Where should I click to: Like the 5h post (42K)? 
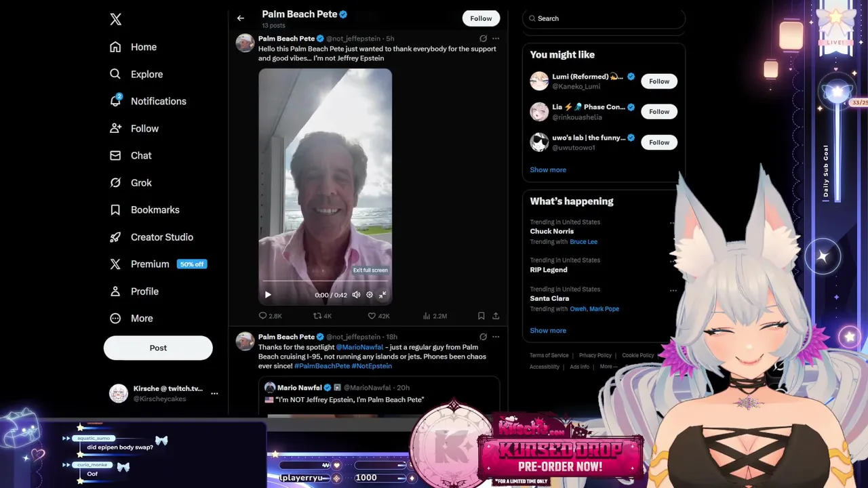(x=378, y=316)
